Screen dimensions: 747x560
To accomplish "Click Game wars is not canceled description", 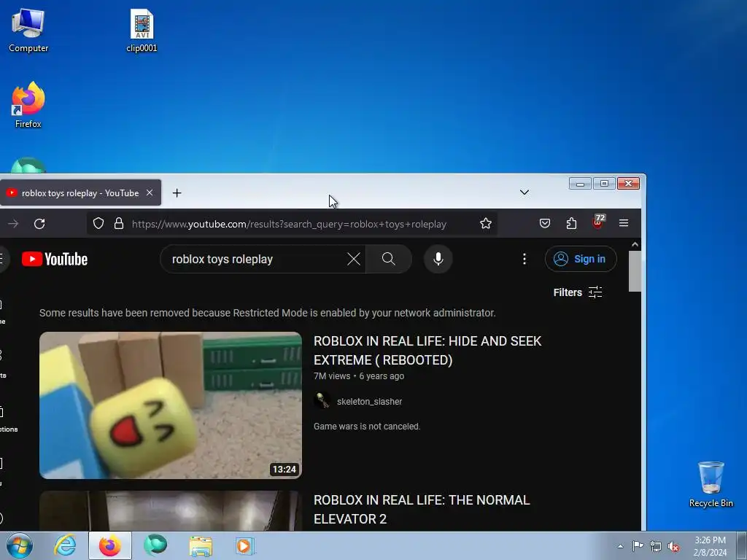I will (x=367, y=426).
